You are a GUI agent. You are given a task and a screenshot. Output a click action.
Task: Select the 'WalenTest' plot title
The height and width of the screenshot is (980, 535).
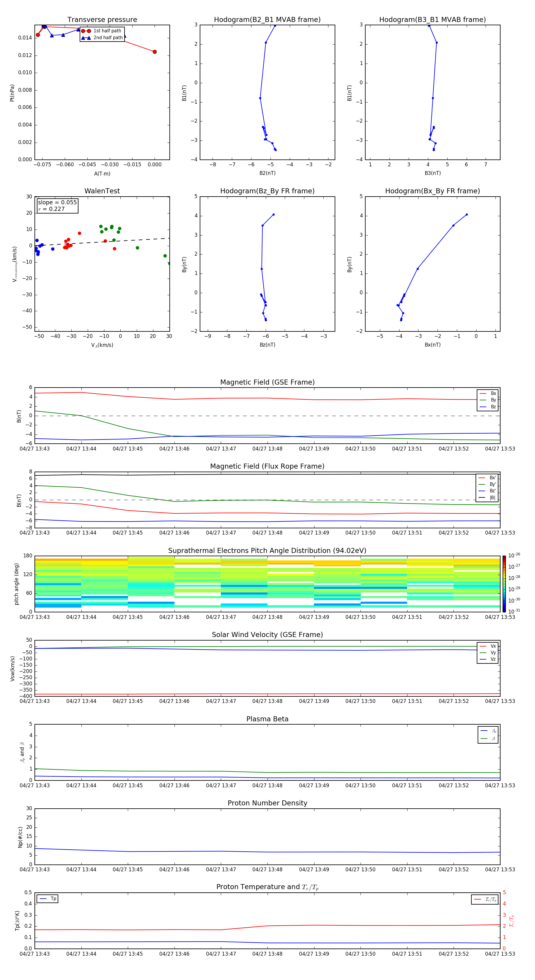[102, 191]
